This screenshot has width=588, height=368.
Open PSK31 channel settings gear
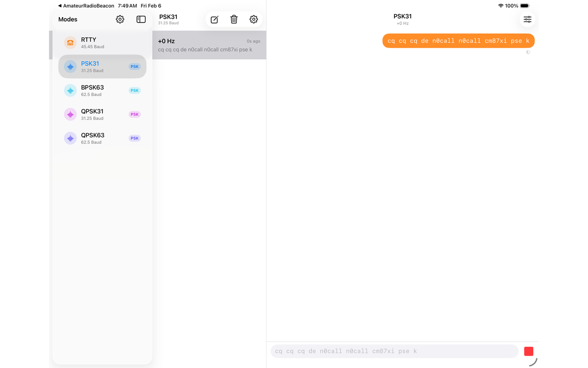coord(253,20)
